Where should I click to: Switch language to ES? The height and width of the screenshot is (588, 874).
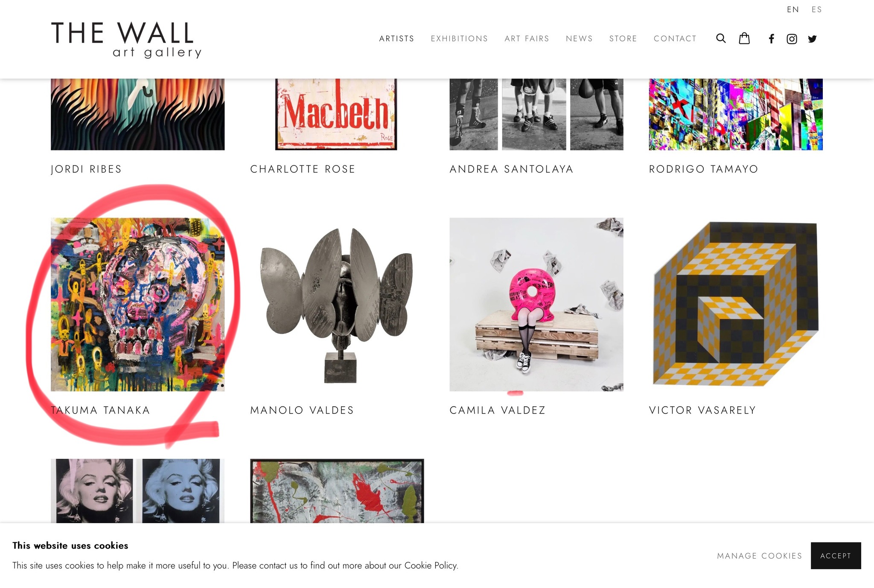[x=816, y=9]
